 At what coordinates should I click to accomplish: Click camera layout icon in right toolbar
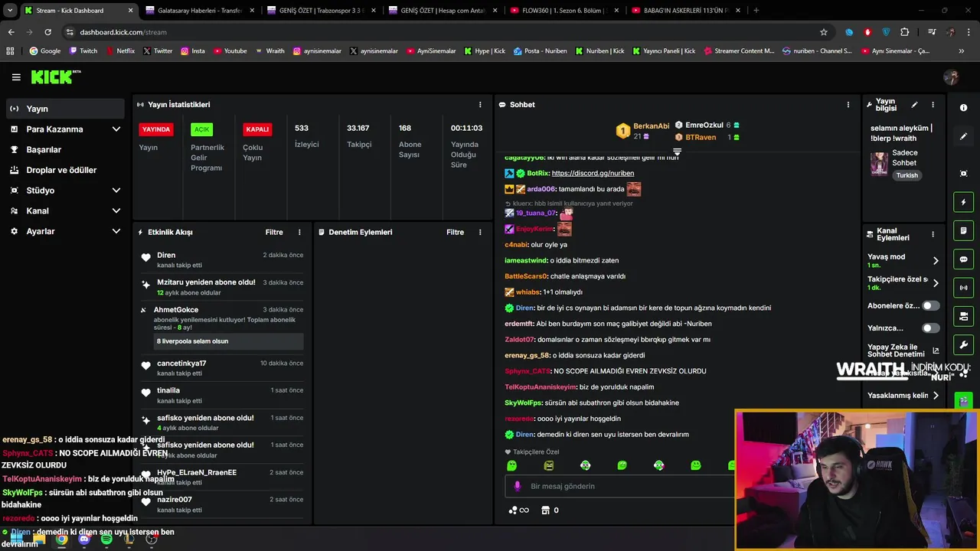click(x=963, y=316)
